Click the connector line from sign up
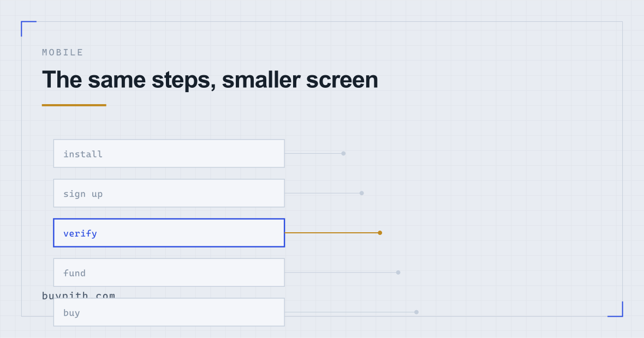Screen dimensions: 644x338 coord(323,193)
